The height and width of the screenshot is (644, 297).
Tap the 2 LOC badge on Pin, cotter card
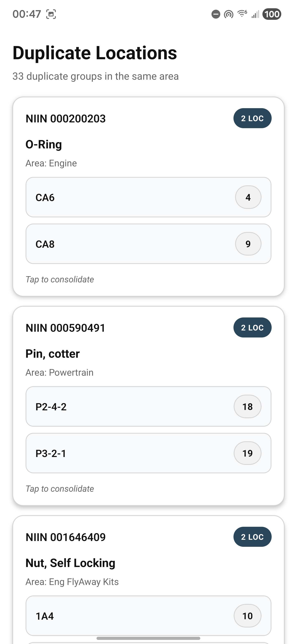pos(252,328)
